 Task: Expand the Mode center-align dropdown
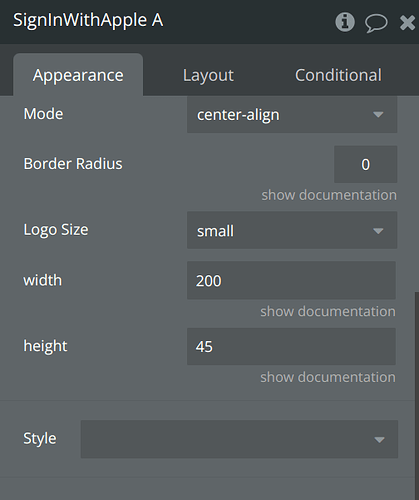pyautogui.click(x=292, y=115)
